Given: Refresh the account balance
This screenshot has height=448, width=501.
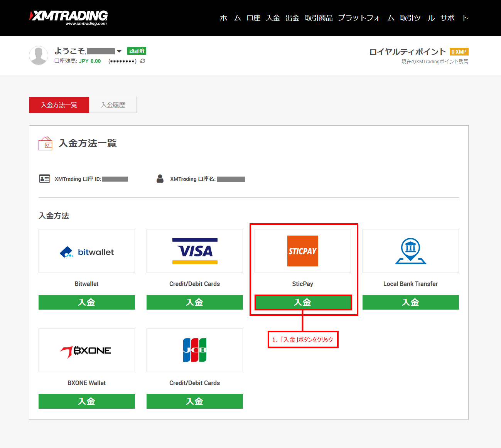Looking at the screenshot, I should point(143,61).
